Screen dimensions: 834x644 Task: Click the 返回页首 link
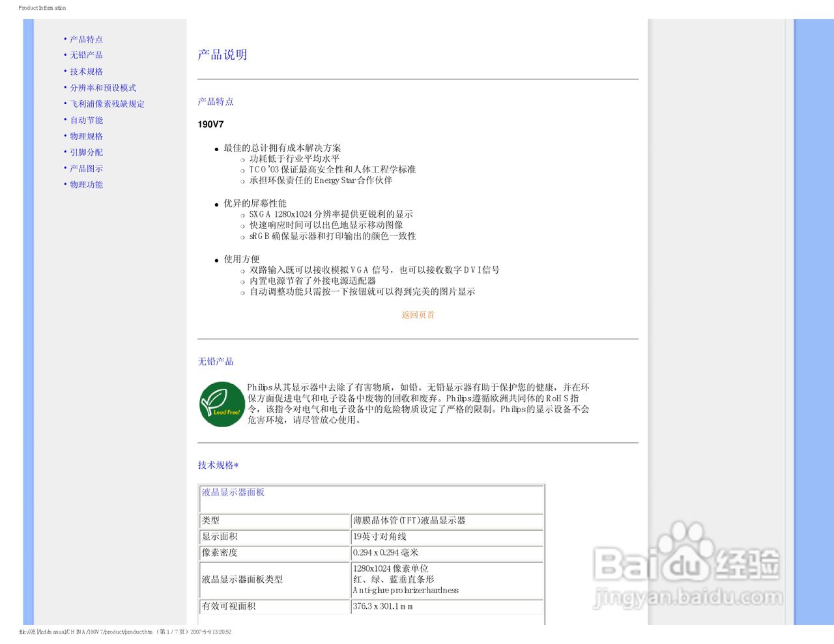[418, 315]
